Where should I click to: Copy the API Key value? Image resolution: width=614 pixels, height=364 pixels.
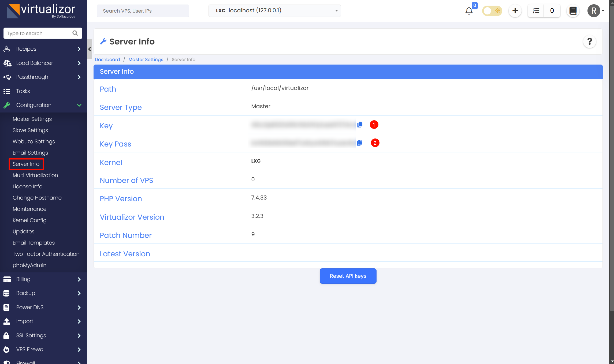tap(360, 125)
